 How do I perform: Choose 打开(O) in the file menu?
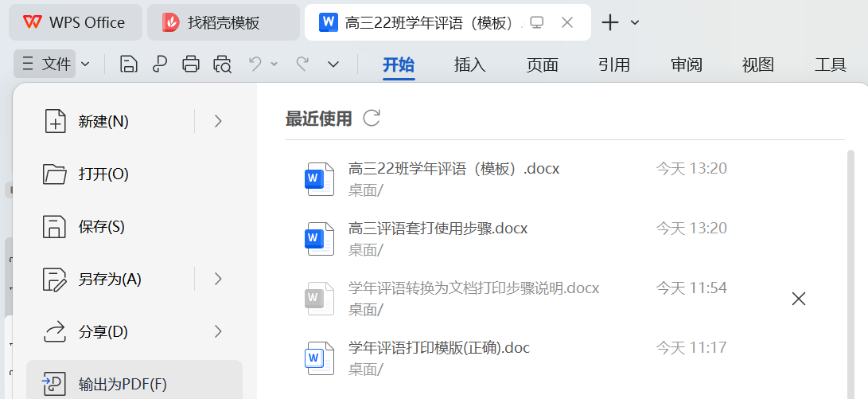coord(134,174)
